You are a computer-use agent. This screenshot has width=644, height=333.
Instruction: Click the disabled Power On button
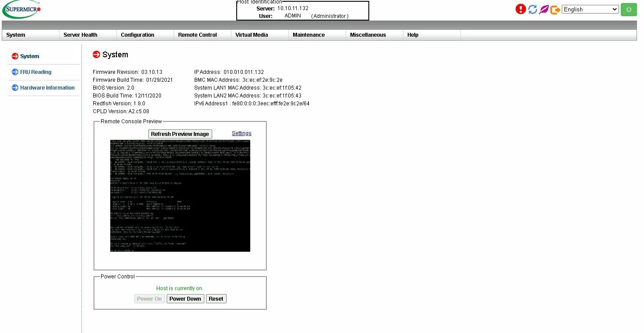pos(149,299)
